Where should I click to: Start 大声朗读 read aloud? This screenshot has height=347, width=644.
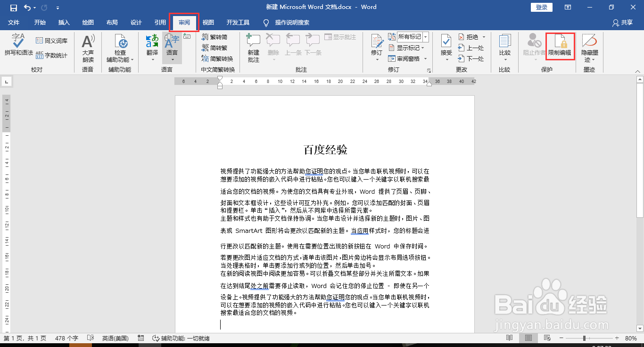tap(88, 48)
